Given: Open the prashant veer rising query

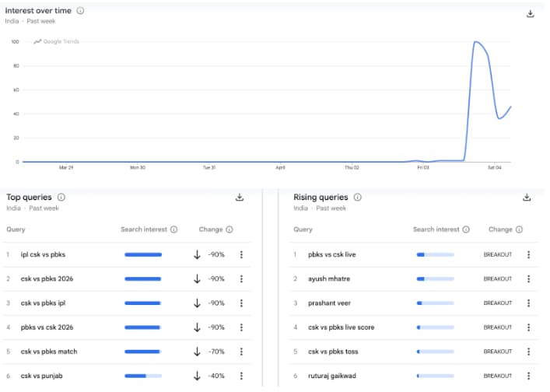Looking at the screenshot, I should [332, 303].
